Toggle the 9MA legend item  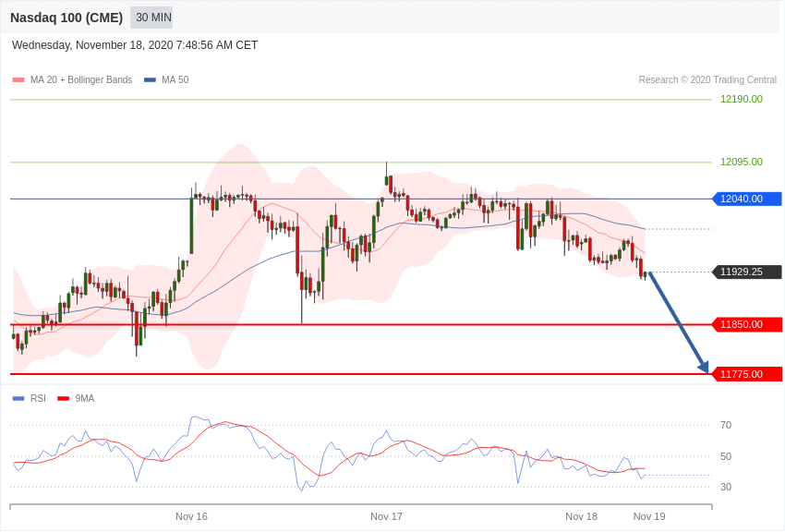pos(76,398)
